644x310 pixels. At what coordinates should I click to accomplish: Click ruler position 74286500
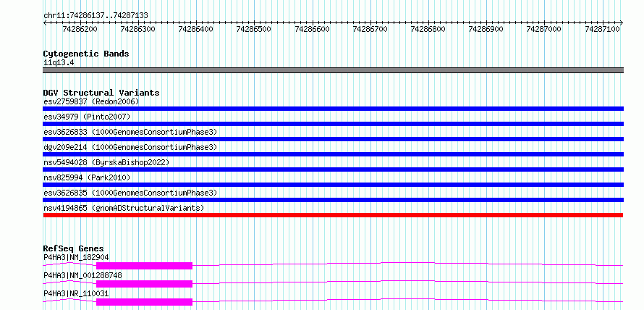pyautogui.click(x=254, y=29)
